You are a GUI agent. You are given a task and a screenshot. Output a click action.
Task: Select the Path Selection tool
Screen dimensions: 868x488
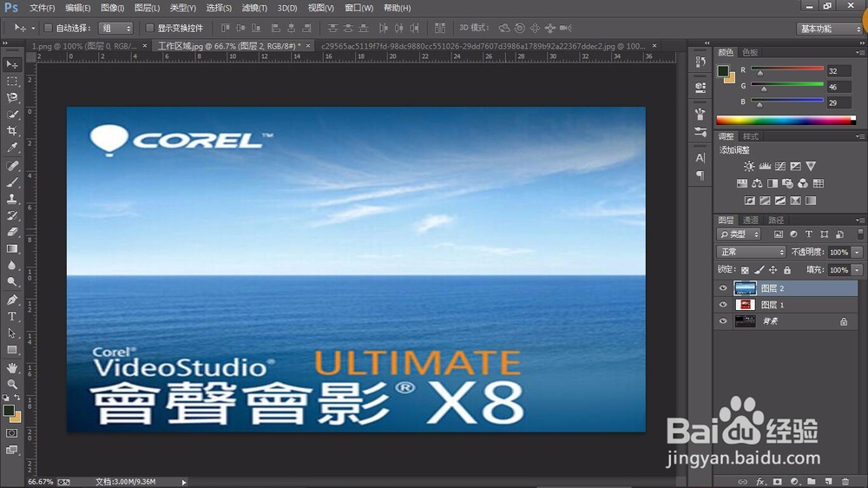[11, 333]
